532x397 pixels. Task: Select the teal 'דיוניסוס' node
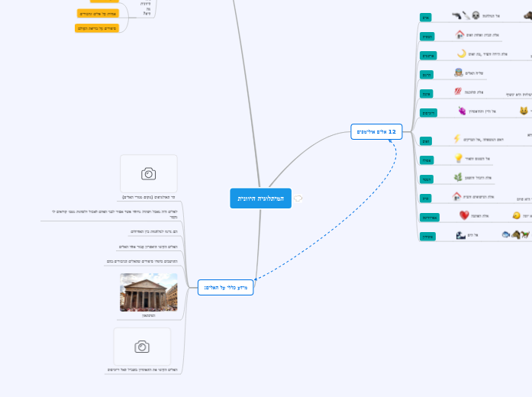click(x=429, y=112)
